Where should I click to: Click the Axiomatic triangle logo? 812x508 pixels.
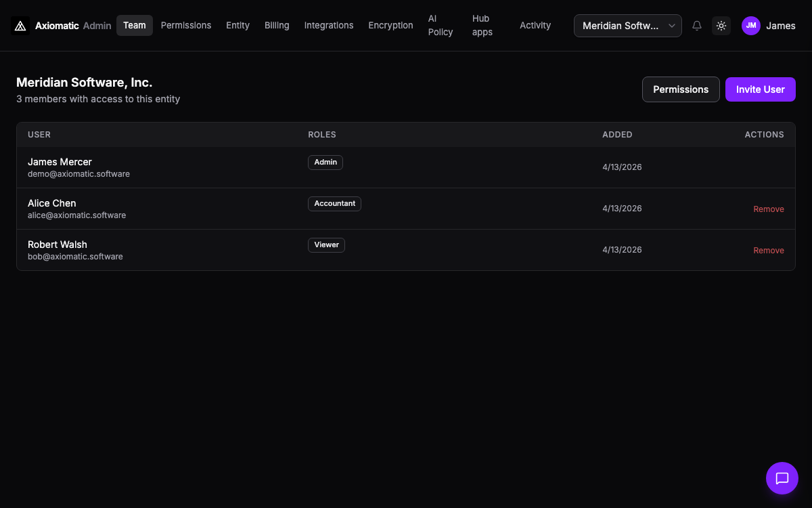coord(20,25)
